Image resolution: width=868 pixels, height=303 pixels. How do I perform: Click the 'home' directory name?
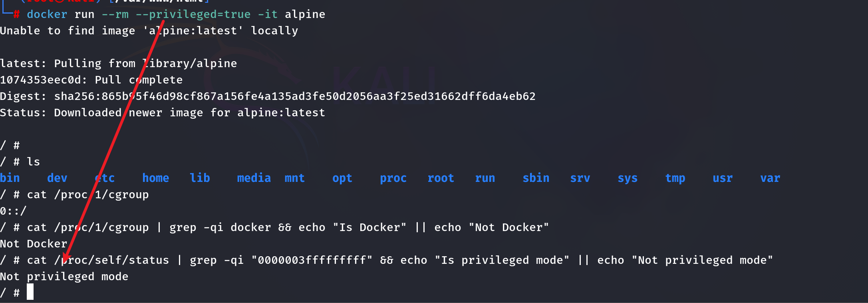coord(155,178)
